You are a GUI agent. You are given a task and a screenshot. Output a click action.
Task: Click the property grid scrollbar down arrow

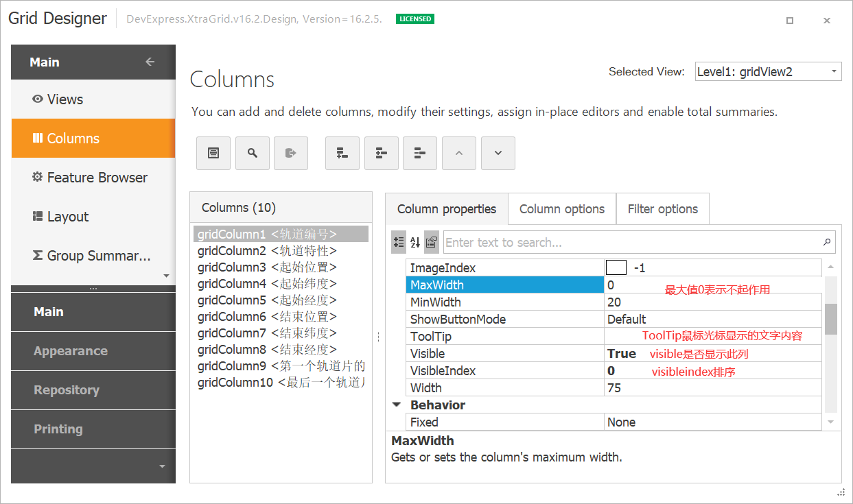tap(831, 422)
